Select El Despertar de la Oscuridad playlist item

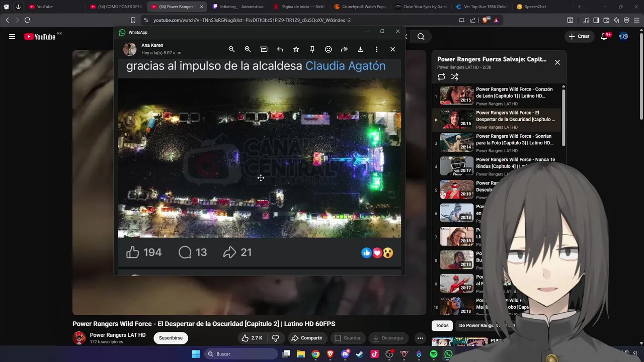[x=498, y=120]
